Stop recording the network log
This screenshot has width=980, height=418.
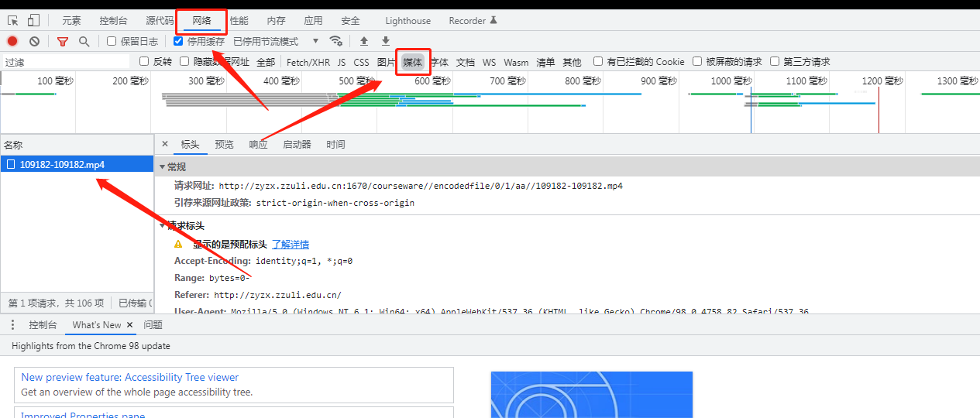(x=12, y=41)
